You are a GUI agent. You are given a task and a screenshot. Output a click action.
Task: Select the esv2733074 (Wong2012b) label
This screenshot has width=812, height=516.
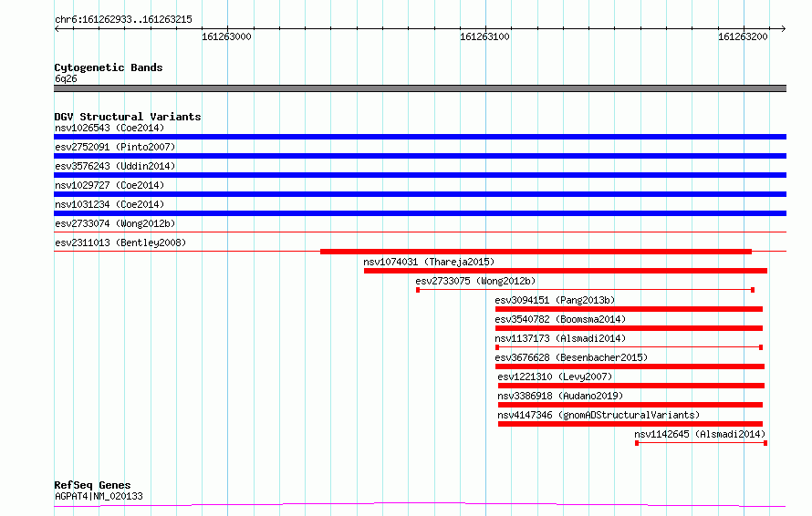115,223
